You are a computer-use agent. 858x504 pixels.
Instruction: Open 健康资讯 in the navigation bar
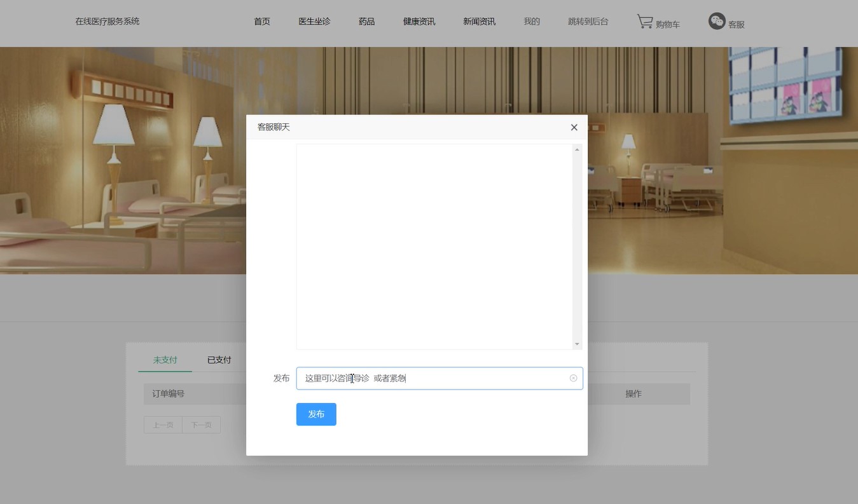(419, 22)
